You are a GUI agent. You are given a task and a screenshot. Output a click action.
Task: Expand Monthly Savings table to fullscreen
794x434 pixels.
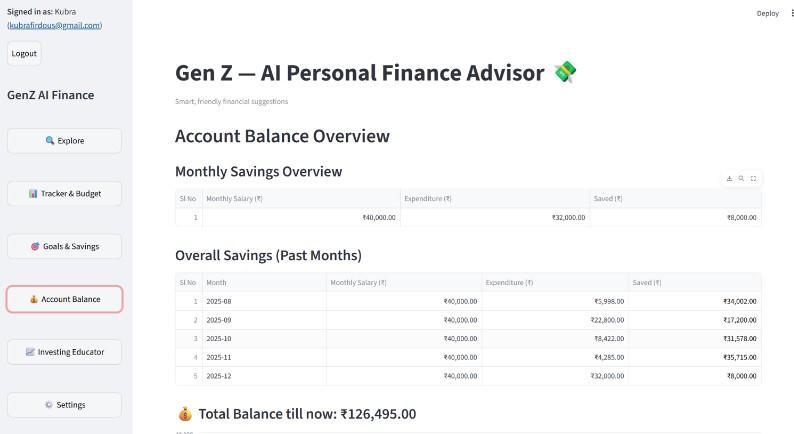[753, 178]
